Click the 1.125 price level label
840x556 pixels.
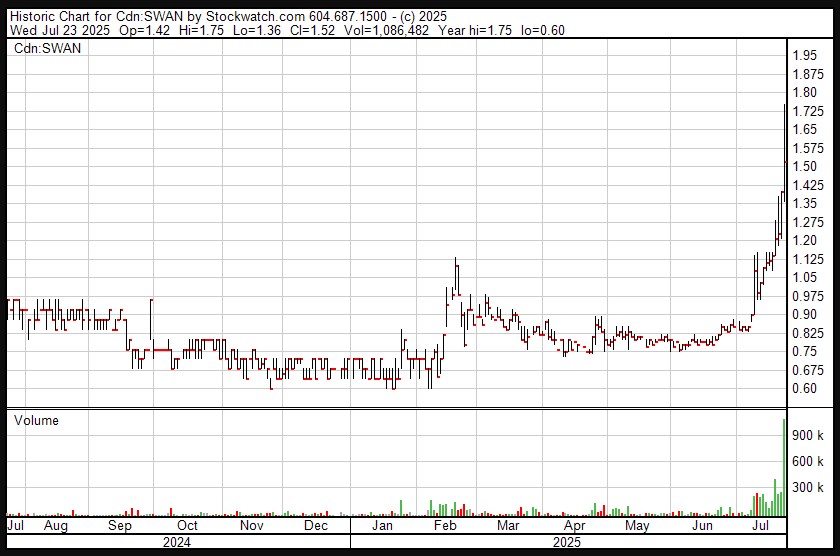[808, 259]
